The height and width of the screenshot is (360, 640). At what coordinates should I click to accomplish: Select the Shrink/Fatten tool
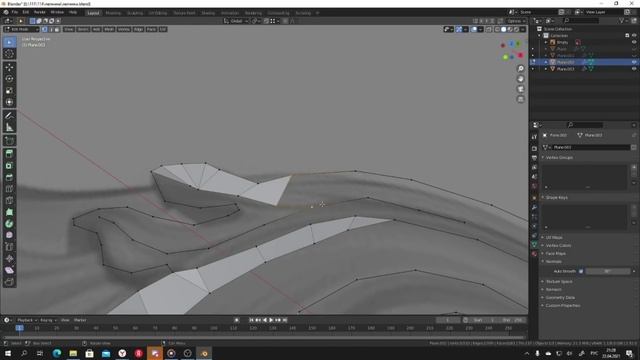coord(9,258)
